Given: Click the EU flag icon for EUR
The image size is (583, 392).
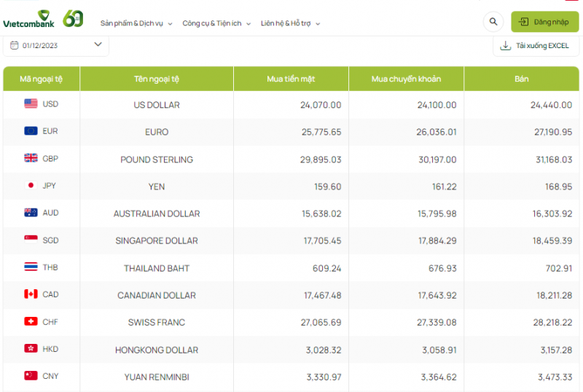Looking at the screenshot, I should pyautogui.click(x=31, y=131).
